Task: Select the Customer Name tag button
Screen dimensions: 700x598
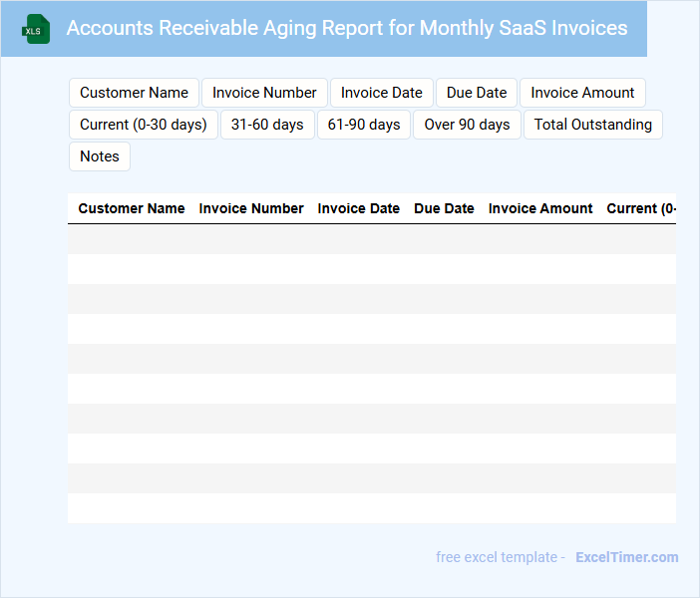Action: click(134, 93)
